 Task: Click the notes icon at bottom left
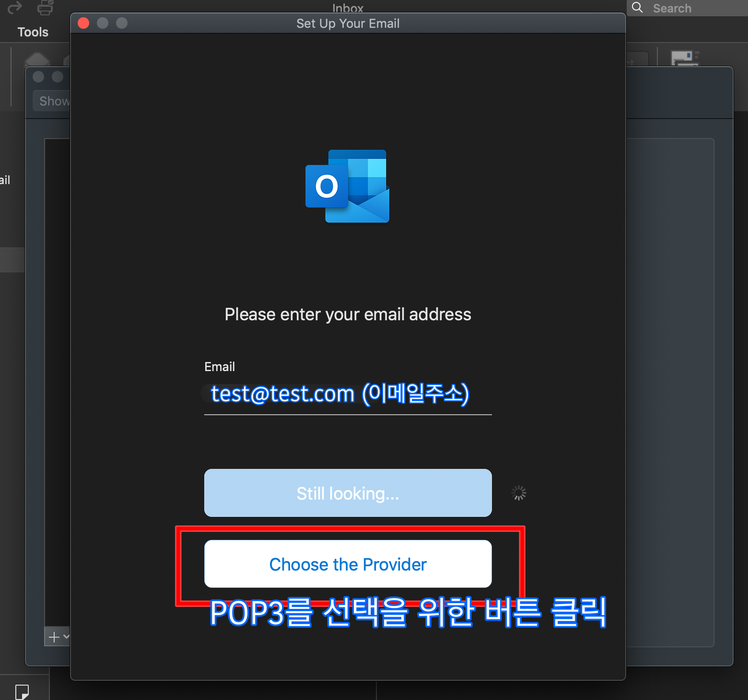(22, 692)
